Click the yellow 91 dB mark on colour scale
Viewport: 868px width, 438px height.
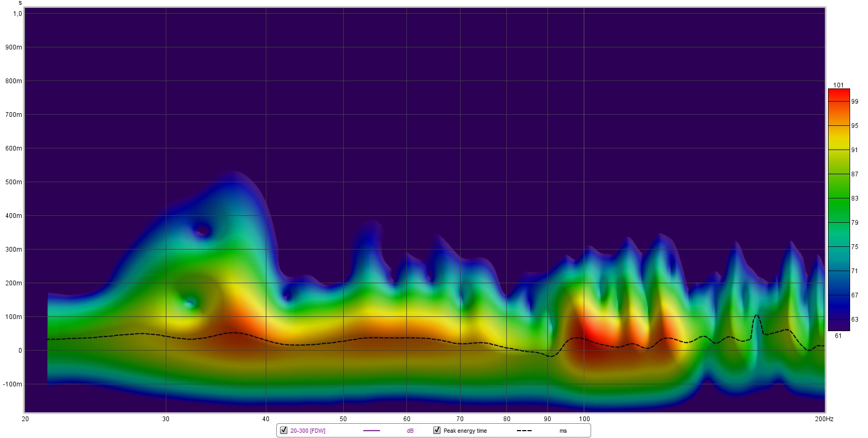tap(839, 150)
